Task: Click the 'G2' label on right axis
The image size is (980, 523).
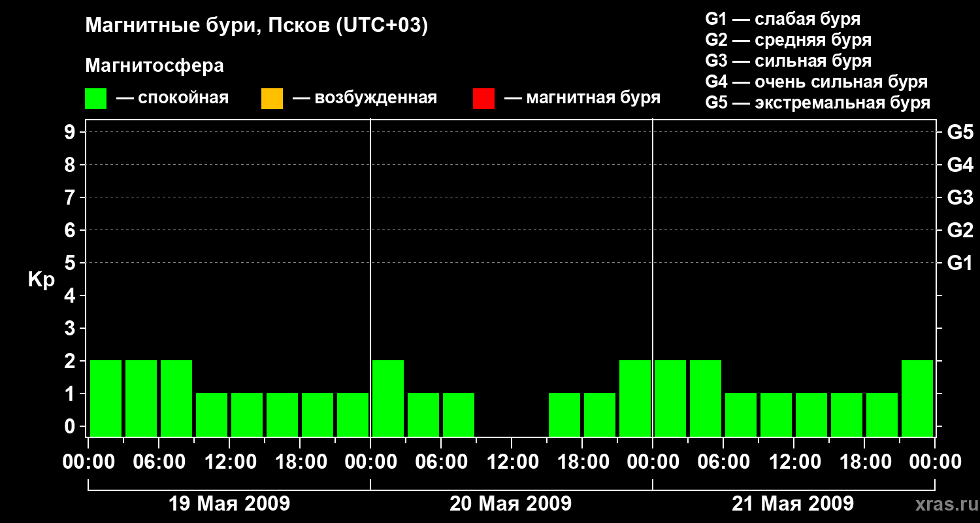Action: click(960, 230)
